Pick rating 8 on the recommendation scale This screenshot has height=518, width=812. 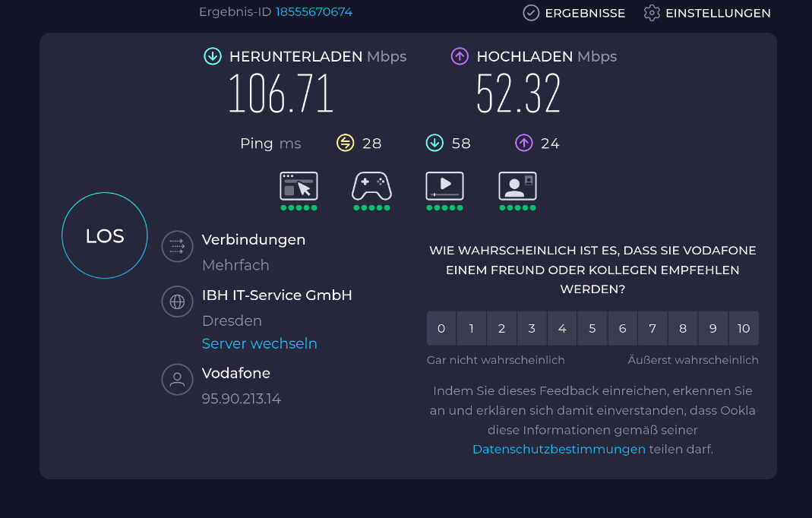(683, 328)
